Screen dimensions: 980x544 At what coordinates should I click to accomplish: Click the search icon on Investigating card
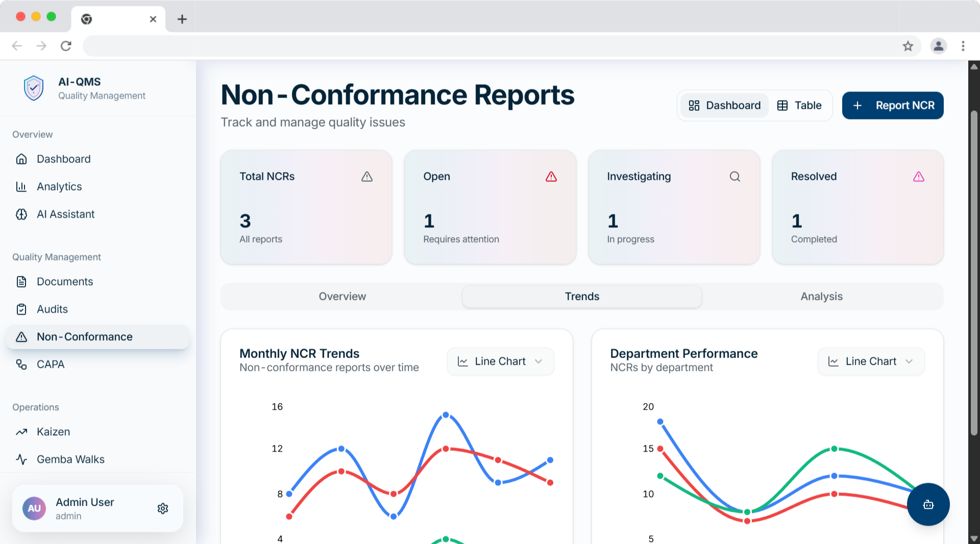pos(735,176)
